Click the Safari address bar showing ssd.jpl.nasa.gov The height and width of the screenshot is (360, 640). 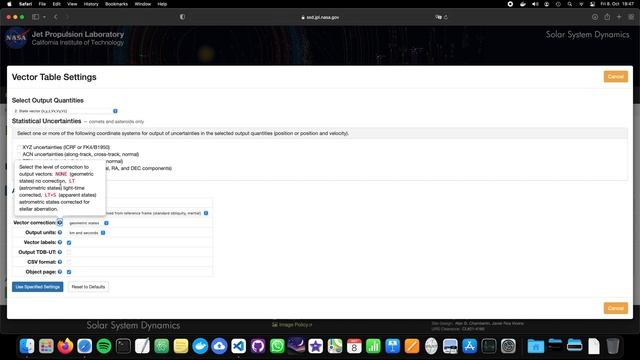[320, 17]
